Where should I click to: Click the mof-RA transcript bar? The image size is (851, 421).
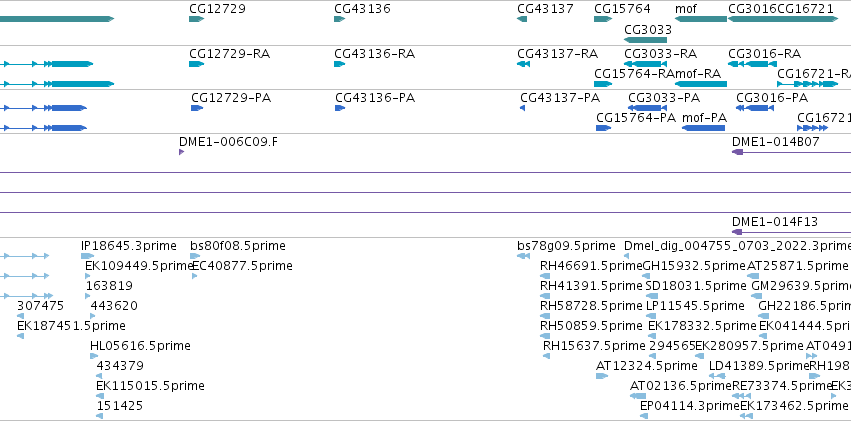[701, 84]
